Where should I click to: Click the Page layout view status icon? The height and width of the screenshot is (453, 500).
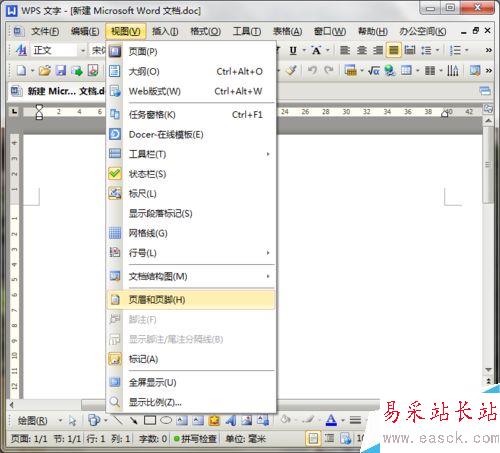click(x=313, y=438)
